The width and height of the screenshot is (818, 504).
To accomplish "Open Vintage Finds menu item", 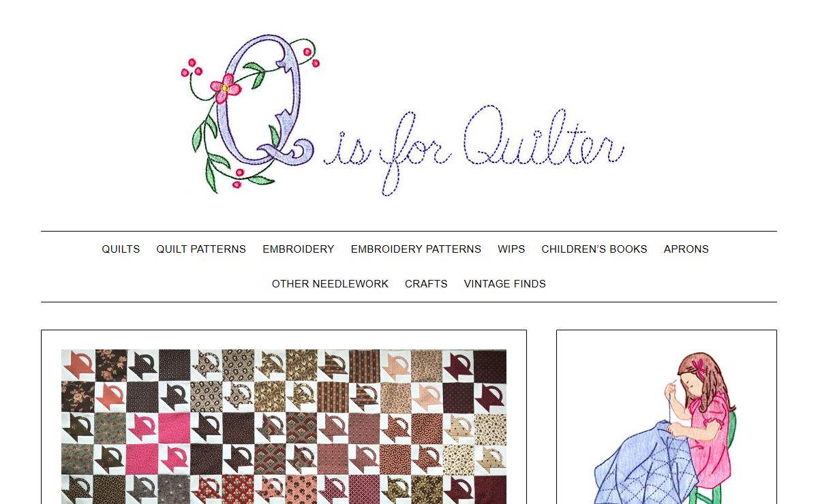I will [x=505, y=284].
